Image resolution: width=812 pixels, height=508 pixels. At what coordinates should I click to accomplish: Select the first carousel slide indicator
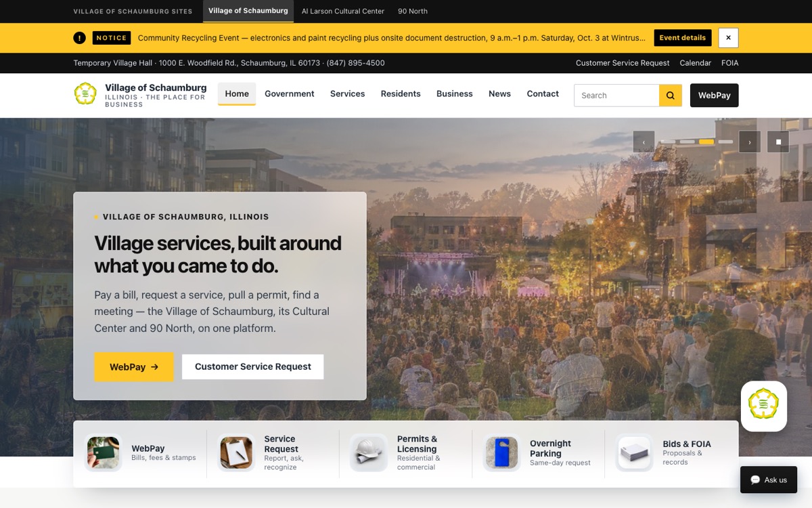[x=667, y=142]
